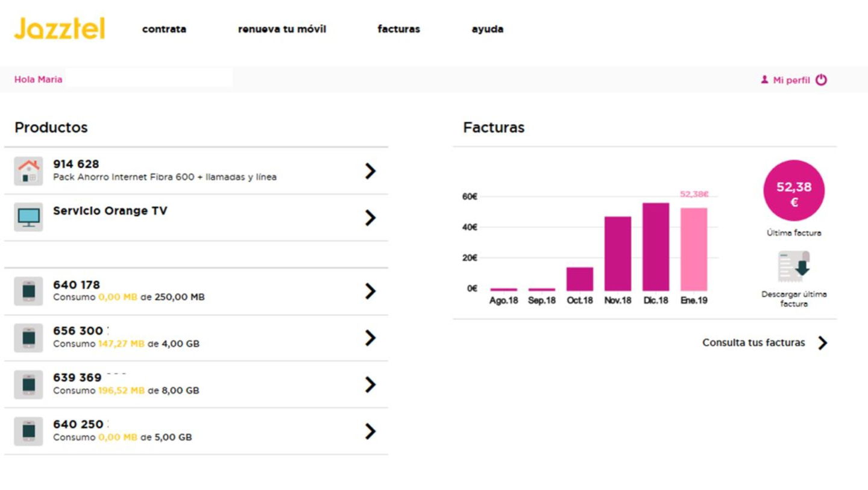Click the phone icon for 640 250
Image resolution: width=868 pixels, height=490 pixels.
coord(28,431)
